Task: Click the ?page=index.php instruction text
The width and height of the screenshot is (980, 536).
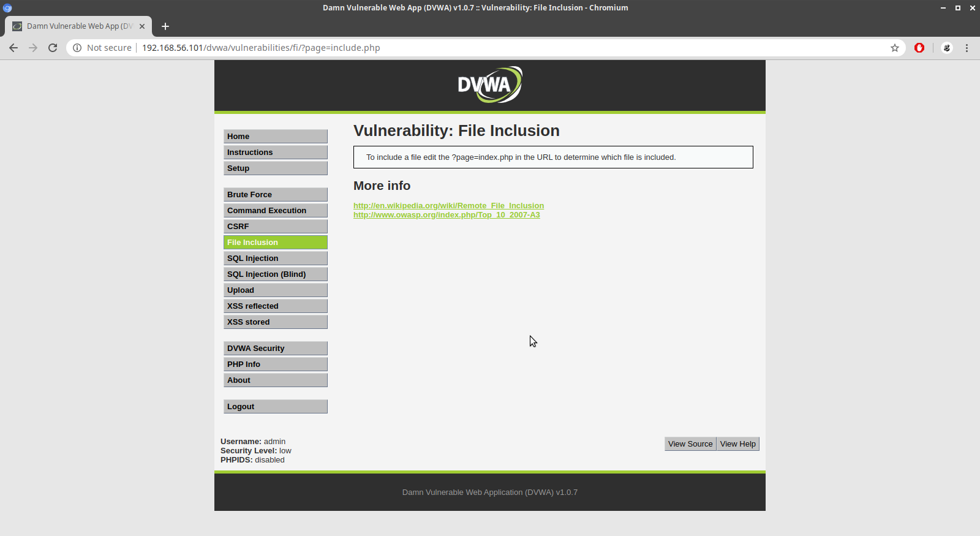Action: 521,157
